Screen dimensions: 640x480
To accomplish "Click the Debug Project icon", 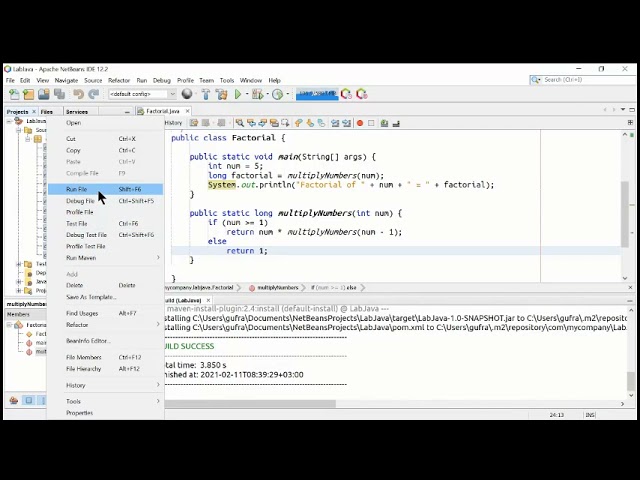I will click(257, 94).
